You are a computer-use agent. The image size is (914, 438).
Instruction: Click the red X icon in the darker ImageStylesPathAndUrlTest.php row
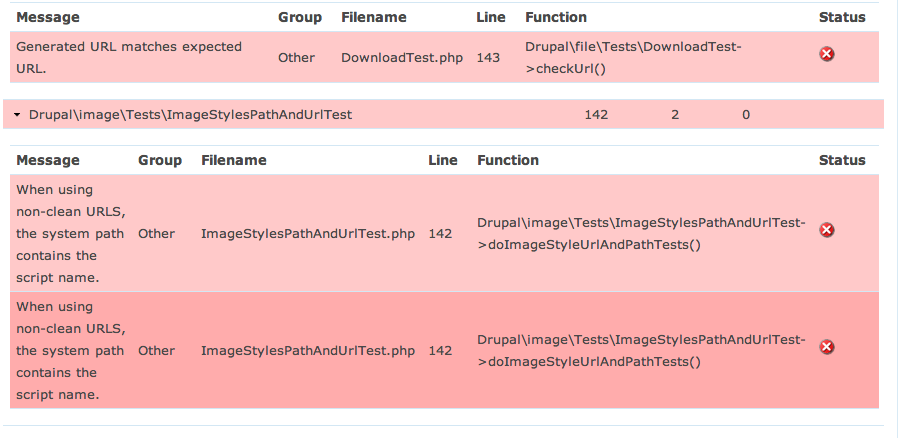827,347
